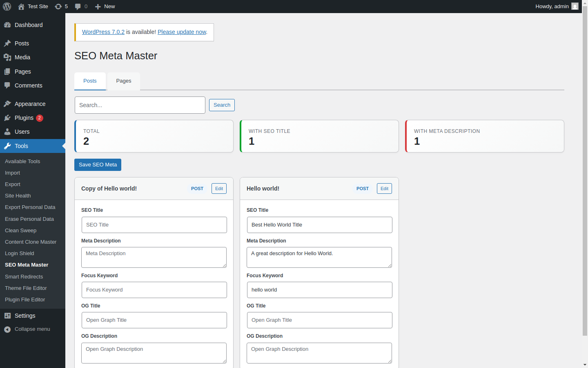The image size is (588, 368).
Task: Open Site Health submenu item
Action: point(18,196)
